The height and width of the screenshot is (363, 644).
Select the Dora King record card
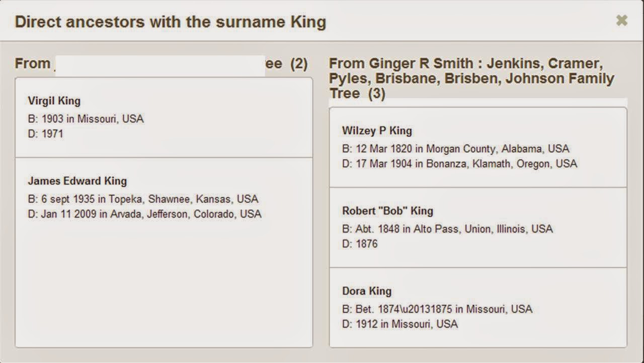tap(477, 307)
